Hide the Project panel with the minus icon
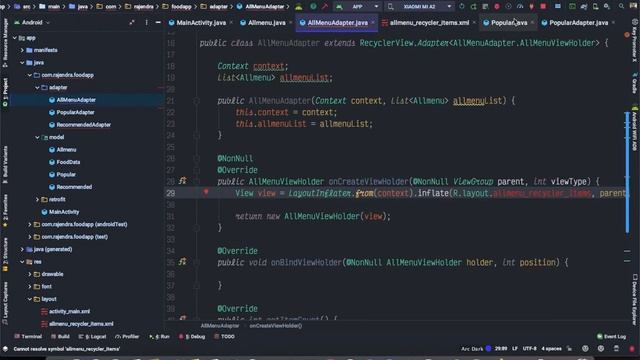 (158, 23)
